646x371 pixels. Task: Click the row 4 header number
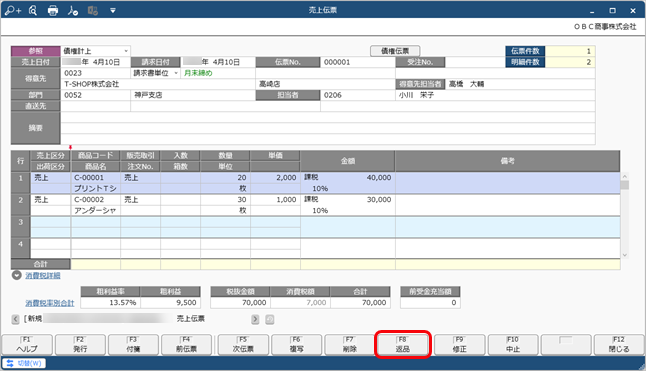click(x=21, y=249)
